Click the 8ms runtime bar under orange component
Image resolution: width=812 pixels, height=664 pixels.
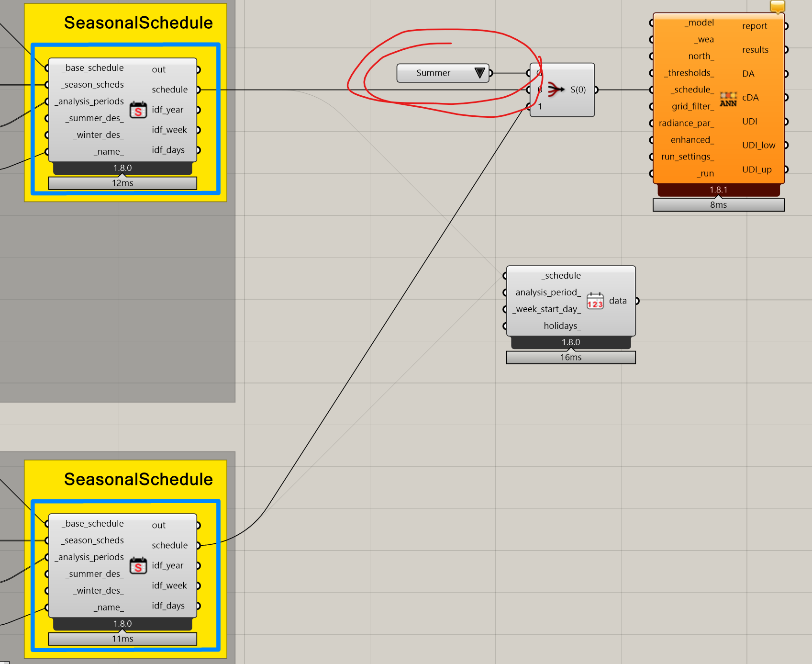tap(718, 205)
